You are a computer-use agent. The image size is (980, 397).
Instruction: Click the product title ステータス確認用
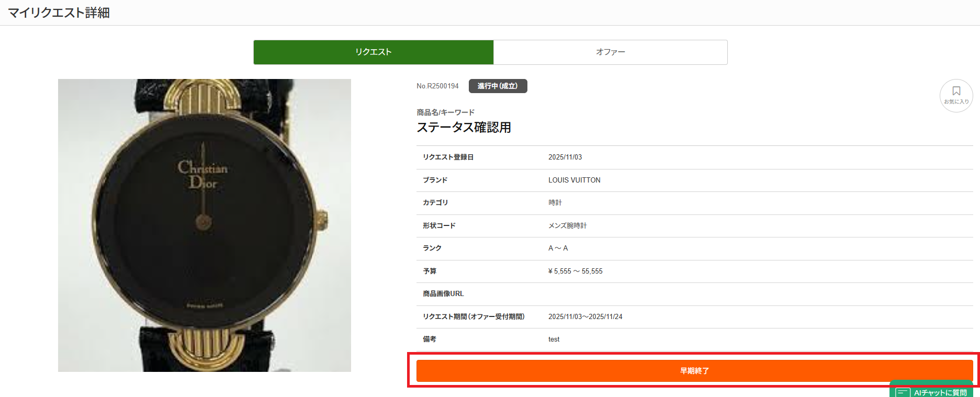(x=464, y=127)
